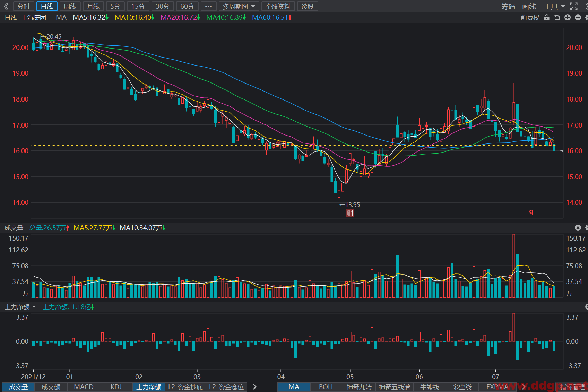Image resolution: width=588 pixels, height=392 pixels.
Task: Select the 60分 period button
Action: pyautogui.click(x=187, y=6)
